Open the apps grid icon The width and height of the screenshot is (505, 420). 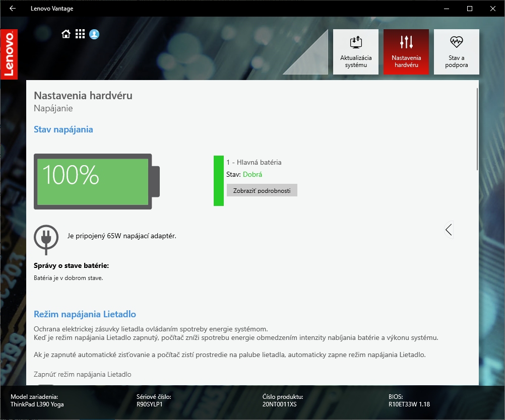click(80, 34)
